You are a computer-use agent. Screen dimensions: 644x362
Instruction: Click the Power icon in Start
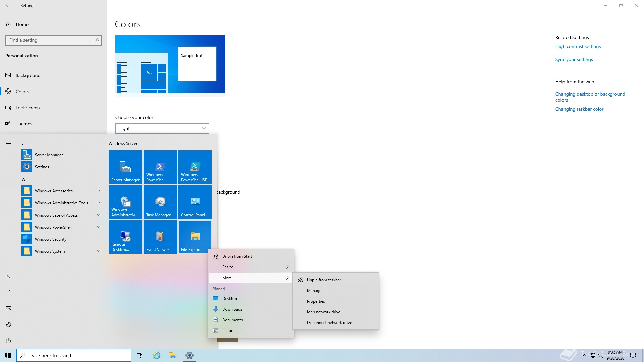point(8,341)
